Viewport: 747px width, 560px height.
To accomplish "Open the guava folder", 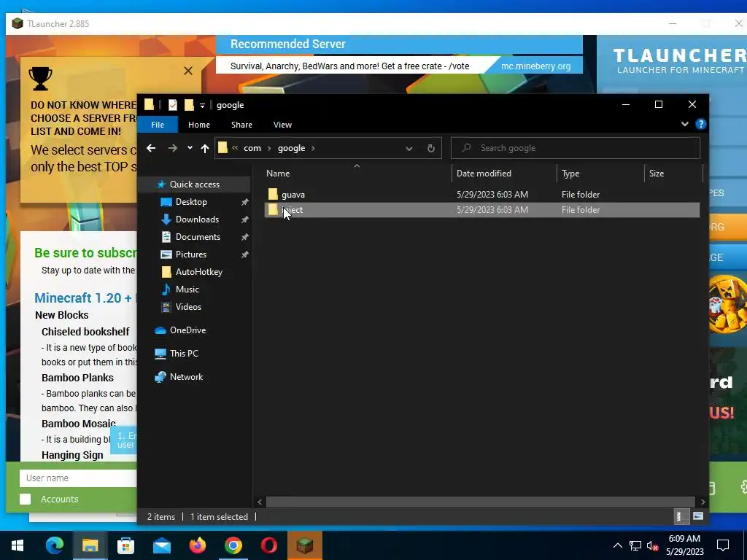I will [293, 194].
